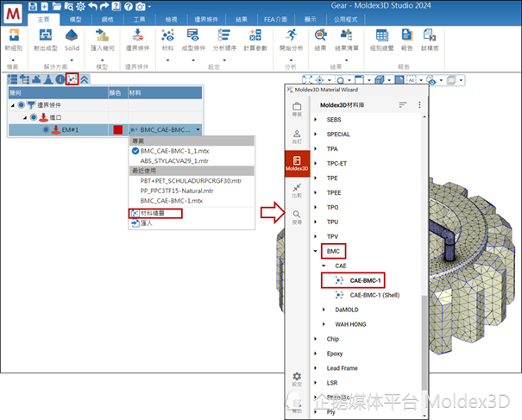This screenshot has width=522, height=420.
Task: Expand the WAH HONG supplier node
Action: click(x=324, y=324)
